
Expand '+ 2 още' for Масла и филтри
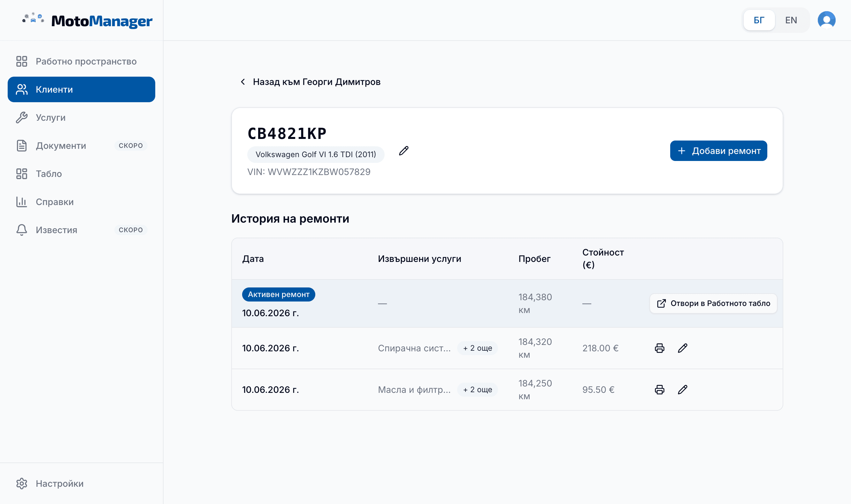pos(478,390)
